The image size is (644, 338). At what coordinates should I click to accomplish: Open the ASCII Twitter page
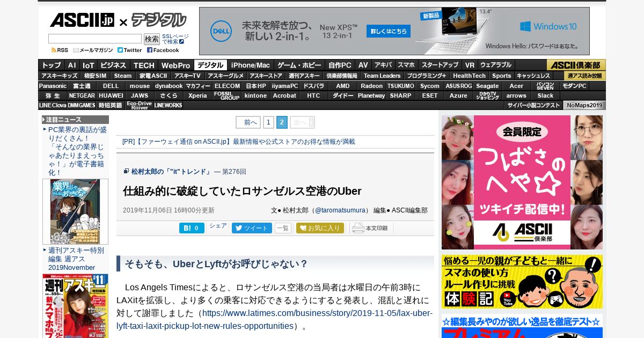pos(130,50)
